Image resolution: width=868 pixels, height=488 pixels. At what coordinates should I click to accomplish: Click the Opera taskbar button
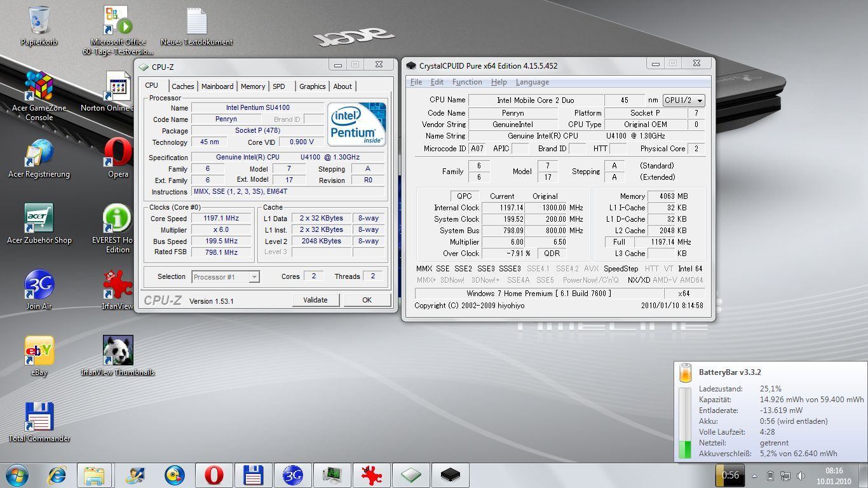214,475
